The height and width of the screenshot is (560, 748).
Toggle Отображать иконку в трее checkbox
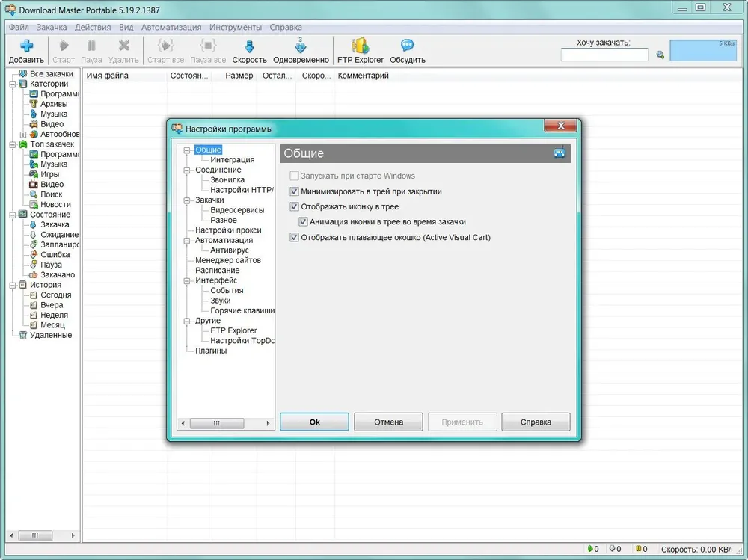(x=294, y=207)
